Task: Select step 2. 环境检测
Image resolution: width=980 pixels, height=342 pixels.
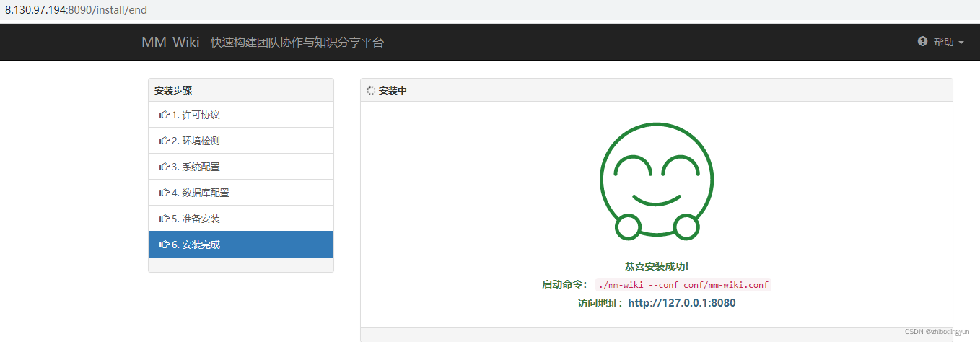Action: (241, 141)
